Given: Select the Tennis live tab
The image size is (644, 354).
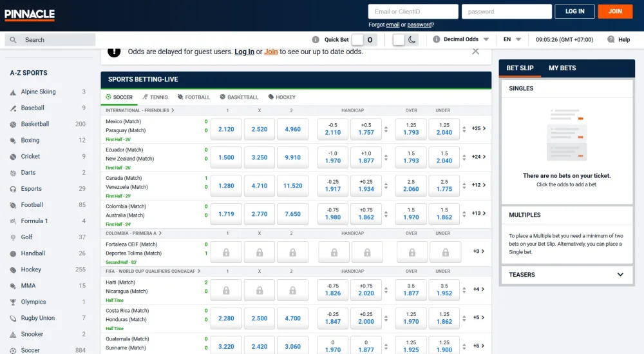Looking at the screenshot, I should [x=155, y=97].
